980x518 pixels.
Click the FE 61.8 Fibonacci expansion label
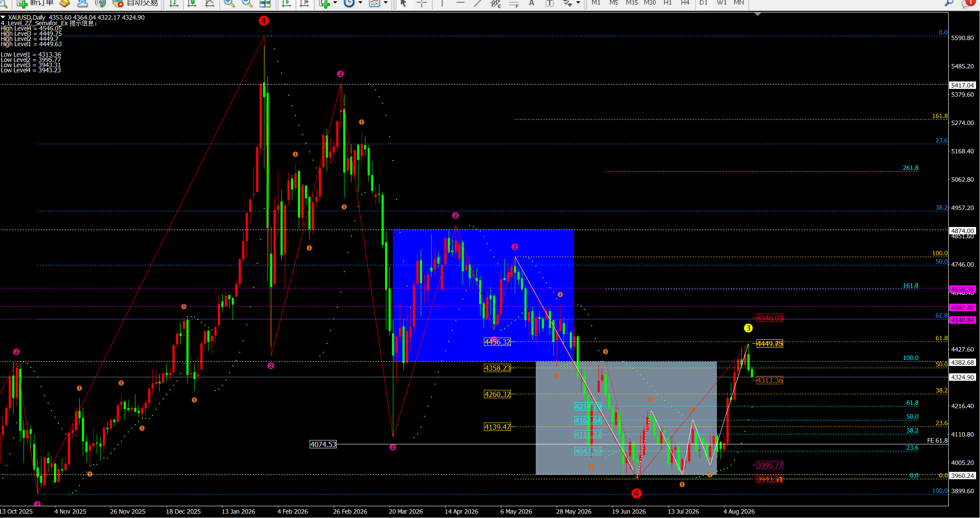[937, 440]
